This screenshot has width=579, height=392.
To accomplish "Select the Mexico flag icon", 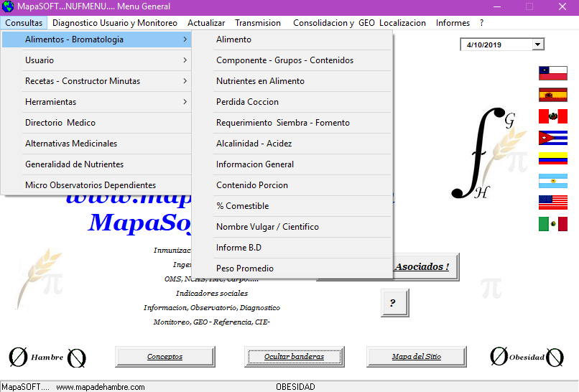I will (552, 224).
